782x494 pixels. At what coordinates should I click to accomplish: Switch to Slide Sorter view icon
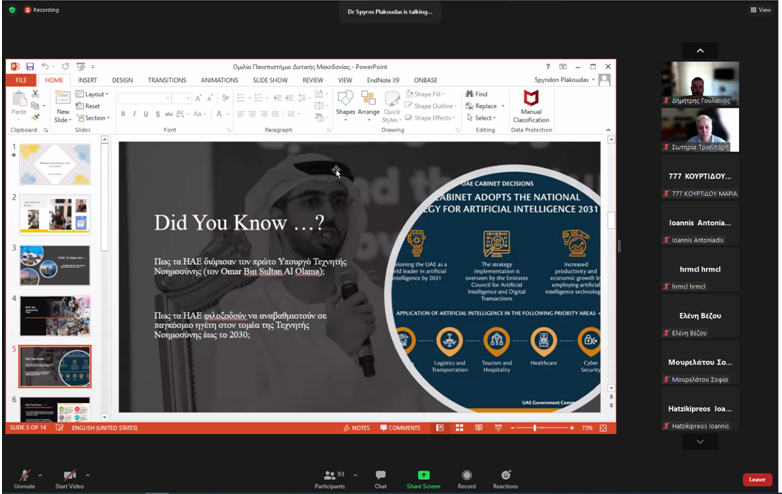point(459,428)
